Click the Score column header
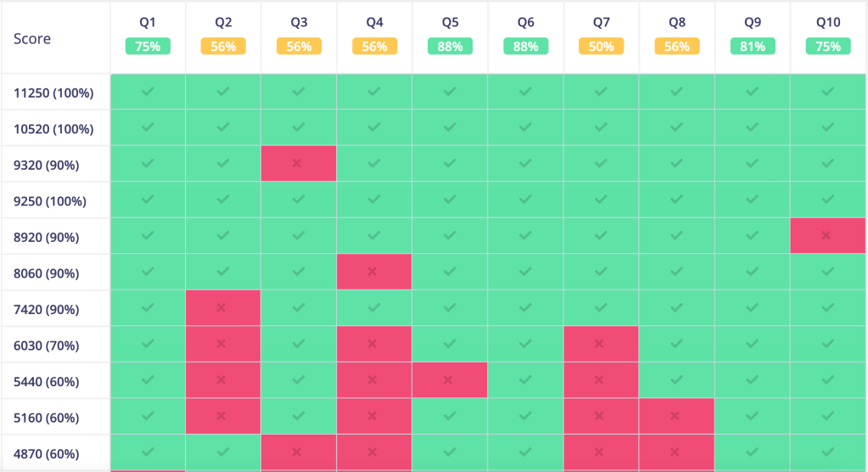The height and width of the screenshot is (472, 868). pos(32,39)
